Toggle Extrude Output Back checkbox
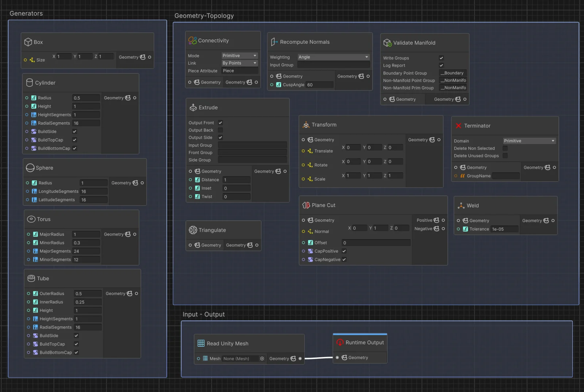This screenshot has height=392, width=584. coord(220,130)
